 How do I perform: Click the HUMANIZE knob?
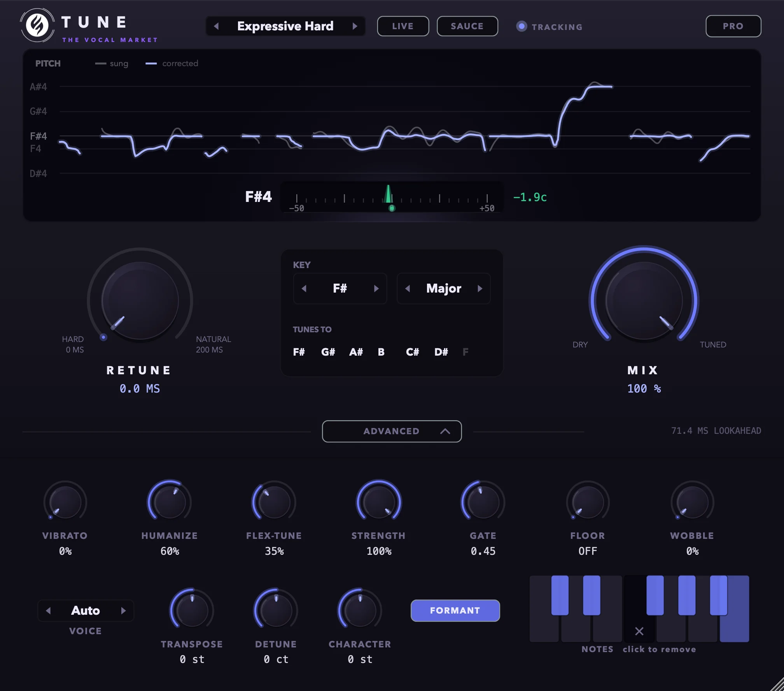[170, 502]
